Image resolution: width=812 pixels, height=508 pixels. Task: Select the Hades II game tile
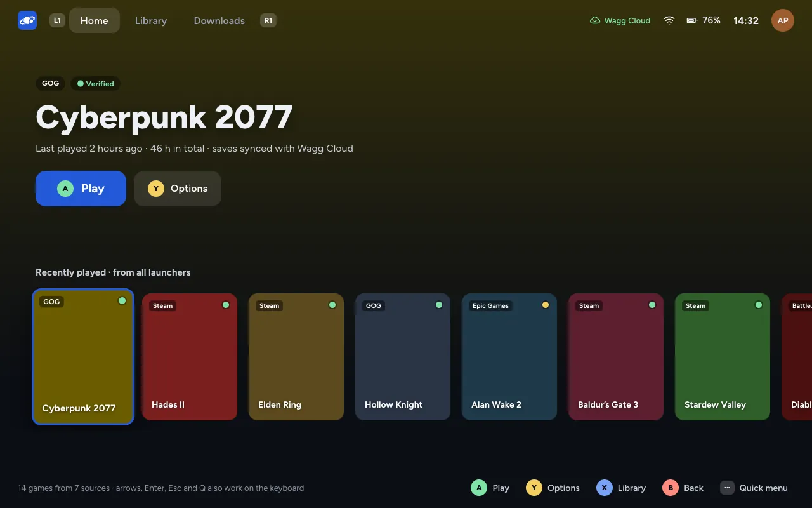pos(190,357)
